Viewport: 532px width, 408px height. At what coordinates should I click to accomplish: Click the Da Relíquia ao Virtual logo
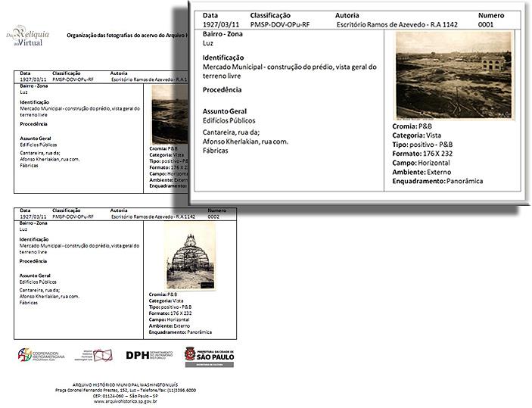click(24, 36)
